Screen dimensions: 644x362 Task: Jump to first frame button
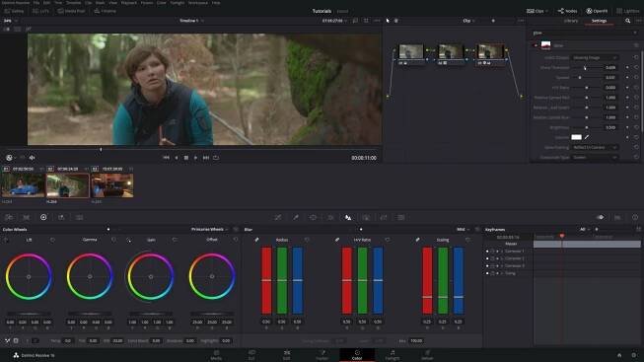pyautogui.click(x=166, y=158)
